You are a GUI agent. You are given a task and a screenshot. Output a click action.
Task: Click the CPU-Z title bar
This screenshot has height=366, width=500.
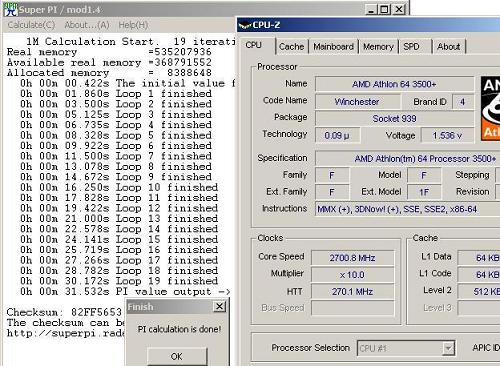(x=368, y=25)
